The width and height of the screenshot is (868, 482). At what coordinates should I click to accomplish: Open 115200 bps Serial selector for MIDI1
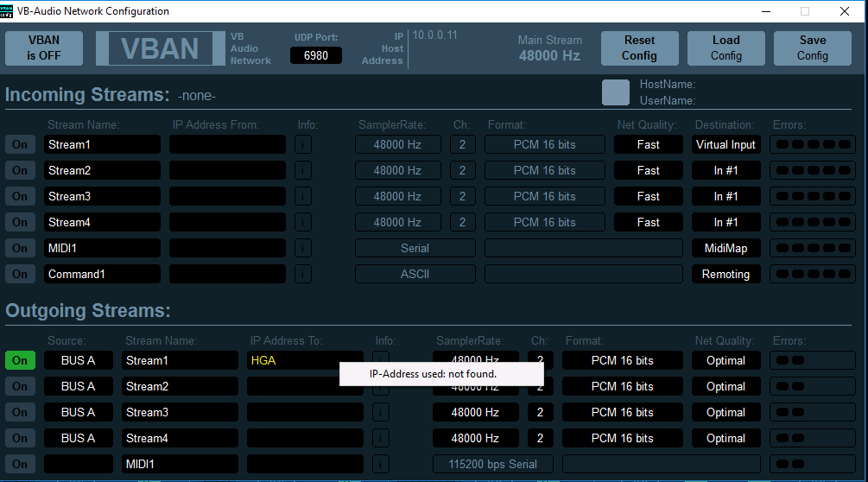(492, 464)
